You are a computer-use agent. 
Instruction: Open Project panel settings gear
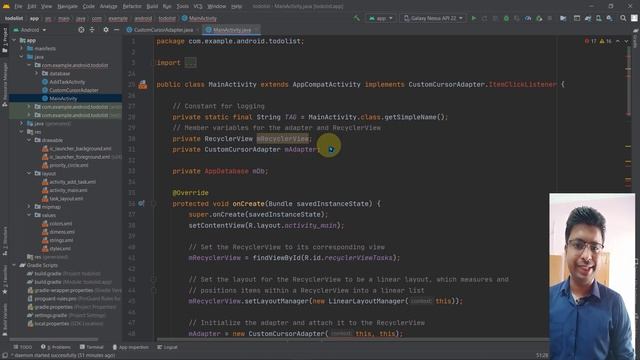click(x=106, y=30)
